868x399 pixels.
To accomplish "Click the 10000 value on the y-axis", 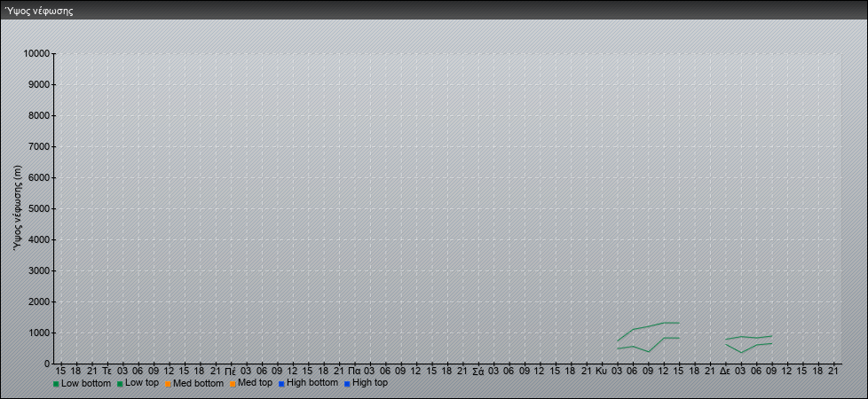I will [x=36, y=54].
